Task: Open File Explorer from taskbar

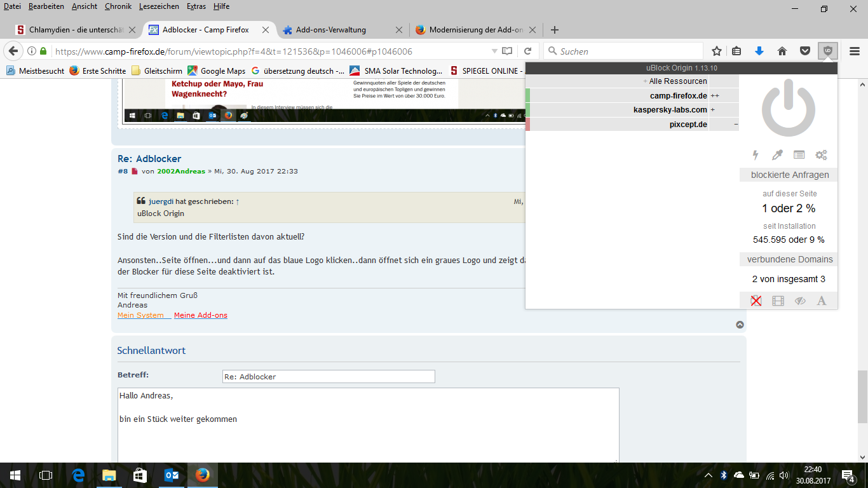Action: click(x=109, y=475)
